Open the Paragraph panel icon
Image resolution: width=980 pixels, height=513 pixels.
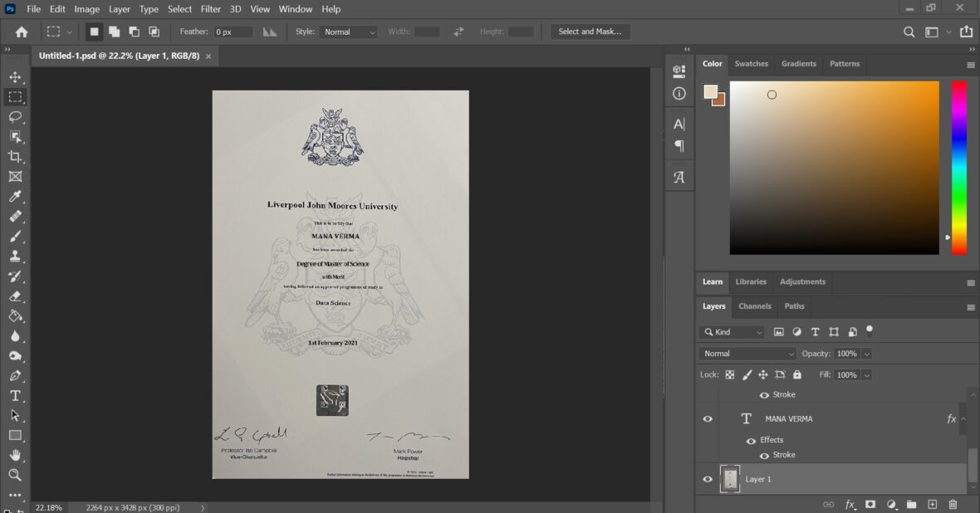[679, 145]
